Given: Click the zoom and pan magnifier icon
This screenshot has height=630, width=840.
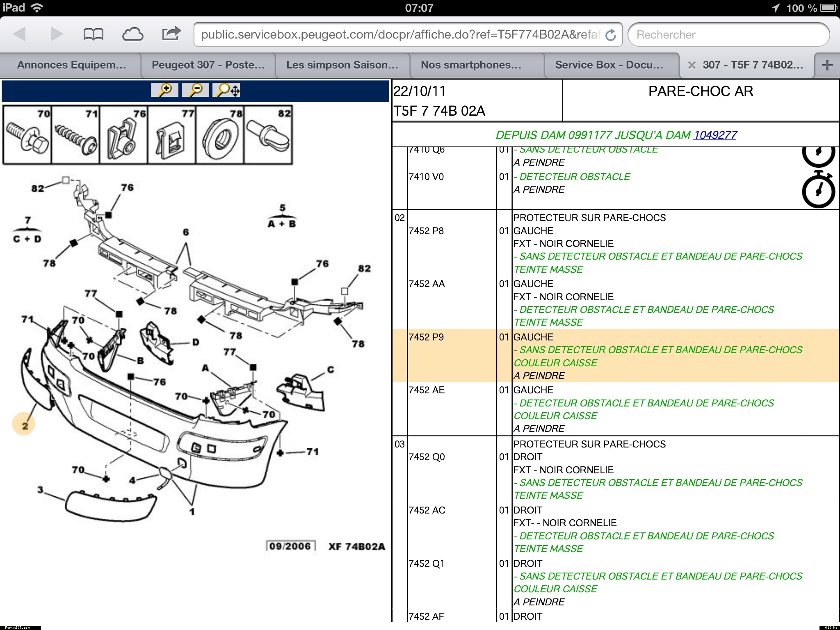Looking at the screenshot, I should (x=227, y=90).
